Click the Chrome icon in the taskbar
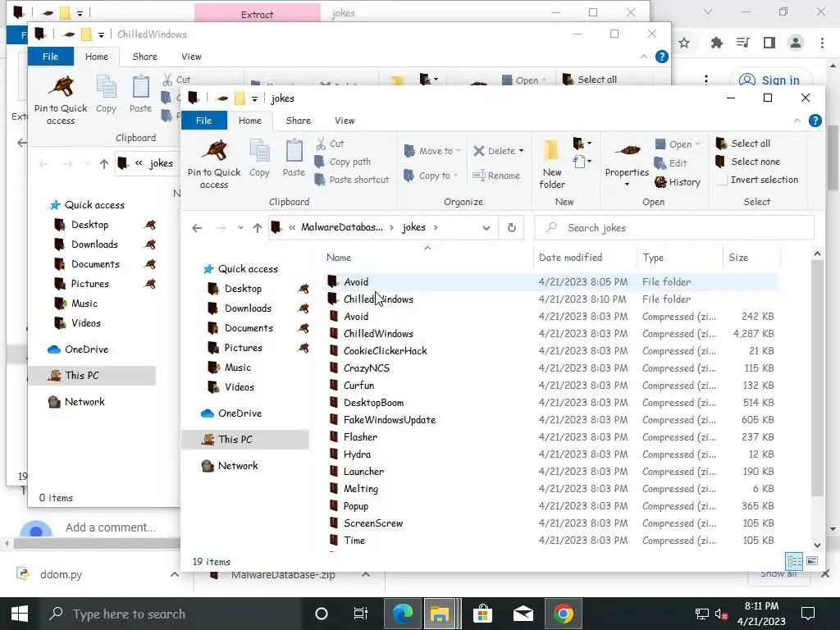This screenshot has height=630, width=840. 563,614
